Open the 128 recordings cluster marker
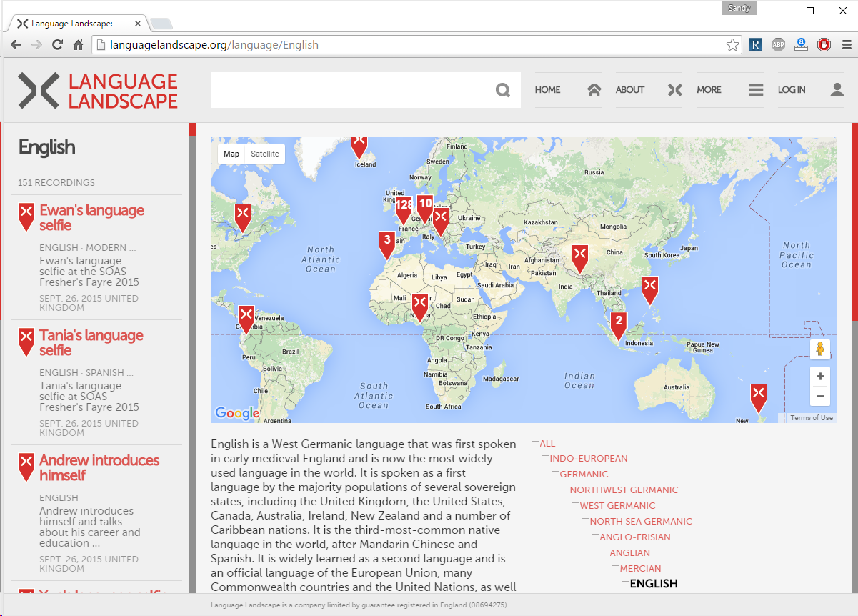 (404, 210)
